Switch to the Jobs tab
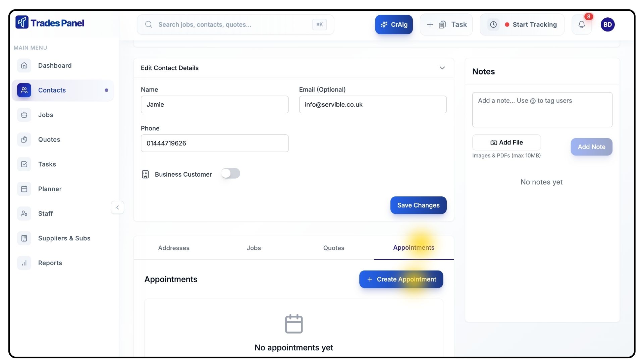This screenshot has height=362, width=644. 254,248
